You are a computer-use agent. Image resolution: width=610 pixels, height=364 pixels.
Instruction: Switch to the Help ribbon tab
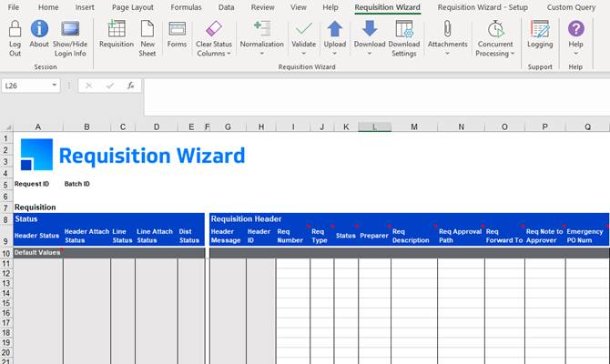[x=330, y=7]
